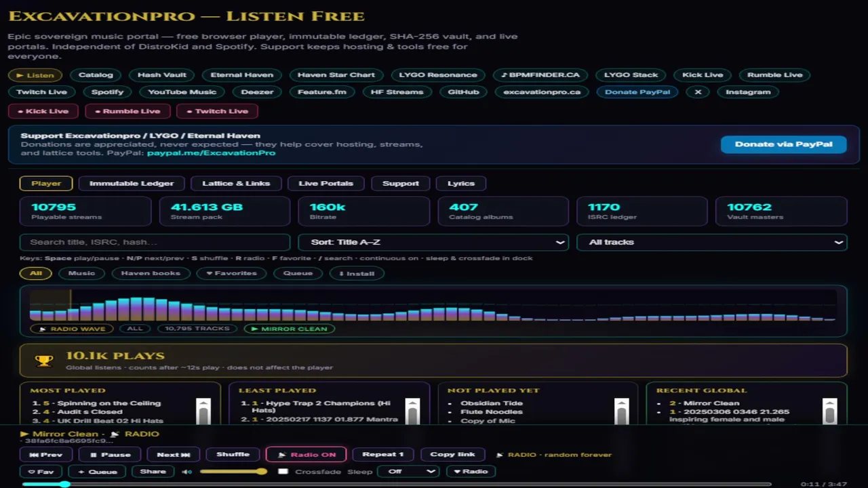Click the speaker volume icon in the dock
The image size is (868, 488).
coord(187,472)
